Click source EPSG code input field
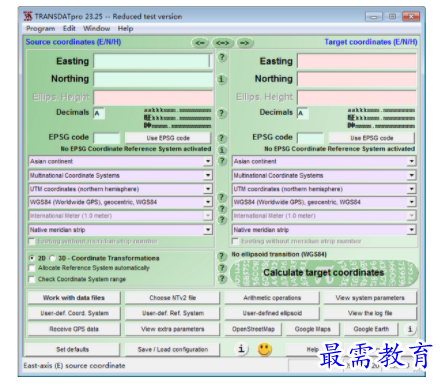 click(x=107, y=138)
